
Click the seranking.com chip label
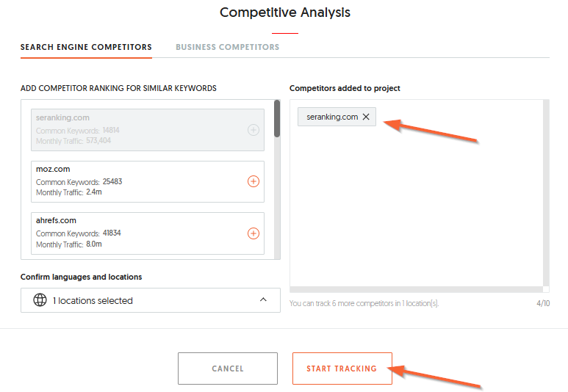pyautogui.click(x=332, y=117)
